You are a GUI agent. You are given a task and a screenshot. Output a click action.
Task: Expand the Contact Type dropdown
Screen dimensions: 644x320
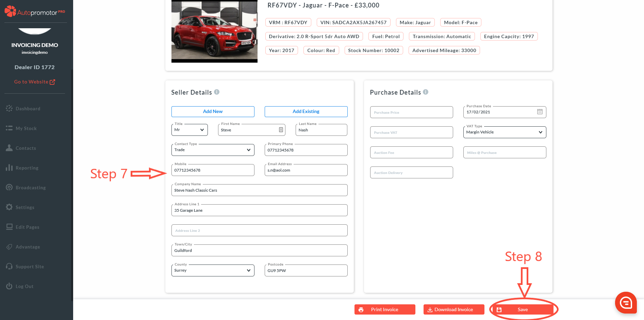pyautogui.click(x=213, y=150)
